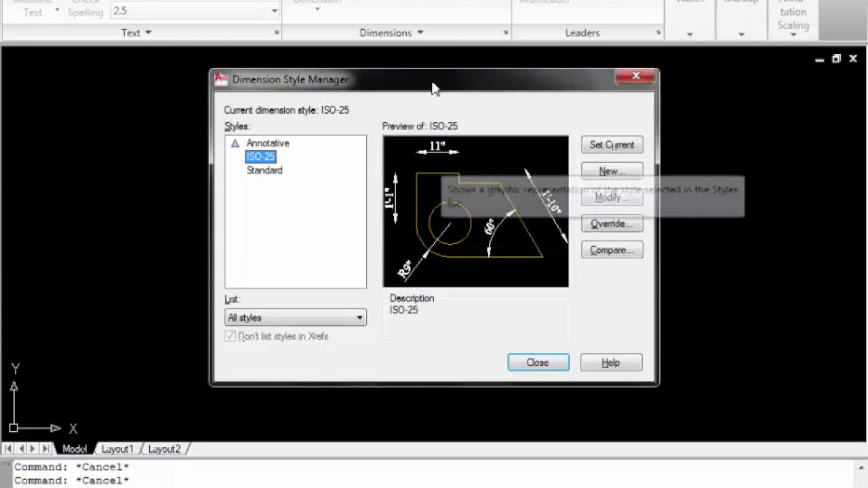Expand the Markup panel arrow
The image size is (868, 488).
click(741, 34)
